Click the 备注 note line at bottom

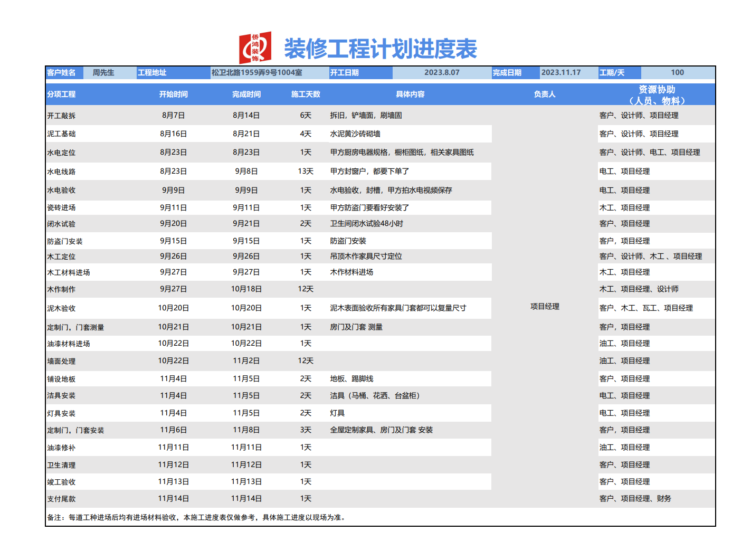click(196, 518)
